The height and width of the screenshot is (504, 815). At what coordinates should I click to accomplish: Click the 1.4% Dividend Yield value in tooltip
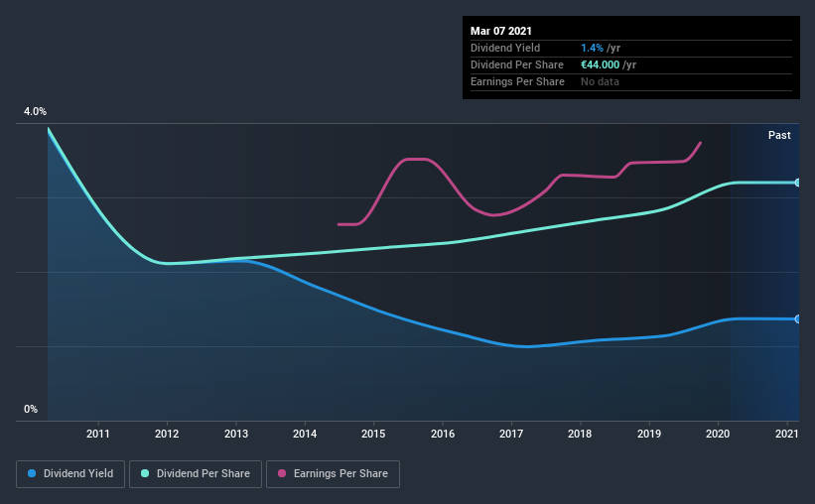point(592,48)
